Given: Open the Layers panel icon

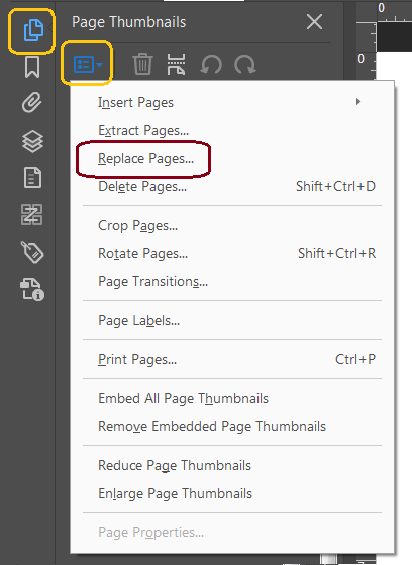Looking at the screenshot, I should pyautogui.click(x=32, y=141).
